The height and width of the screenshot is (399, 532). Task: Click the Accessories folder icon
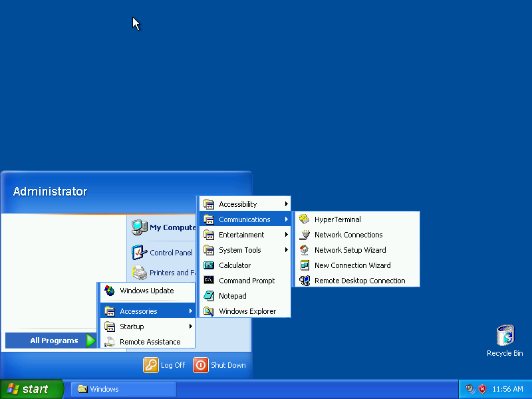point(109,311)
